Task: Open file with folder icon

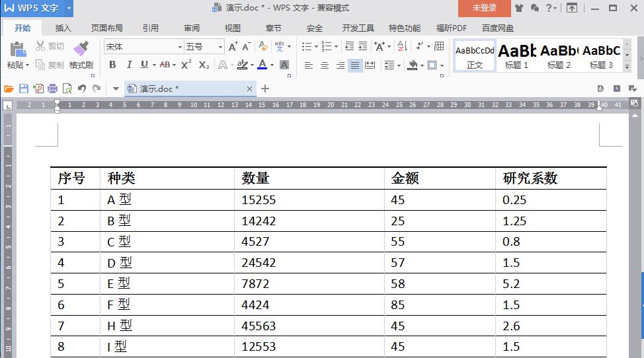Action: pyautogui.click(x=9, y=89)
